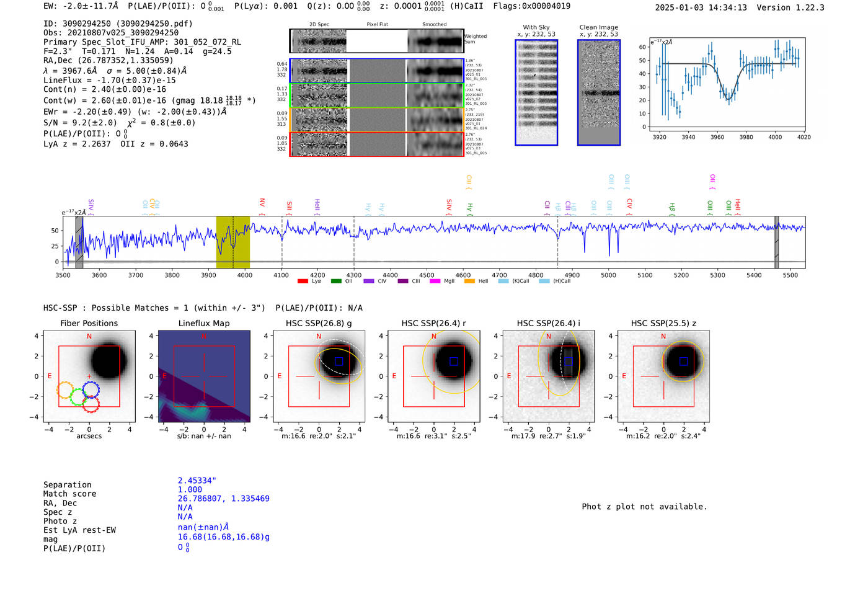Open the With Sky image panel
The image size is (868, 591).
point(536,92)
